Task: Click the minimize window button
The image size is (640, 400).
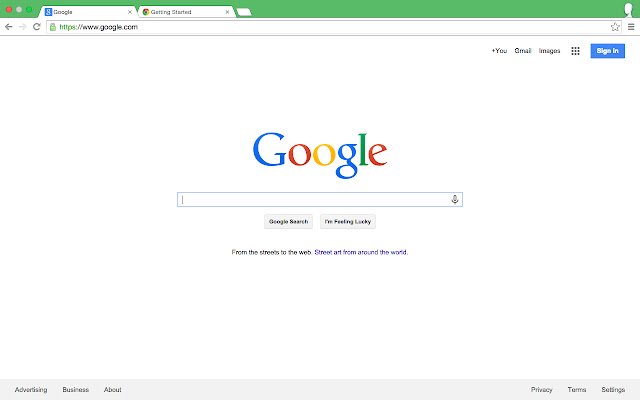Action: [x=19, y=9]
